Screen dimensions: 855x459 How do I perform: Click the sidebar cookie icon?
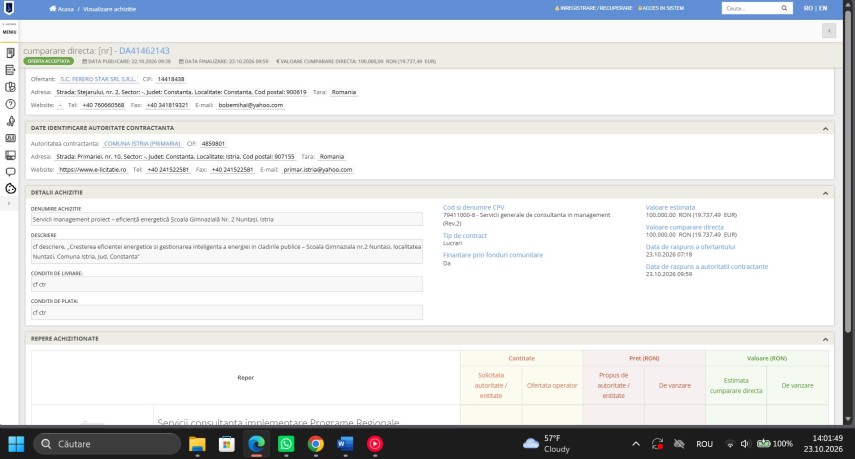coord(10,189)
